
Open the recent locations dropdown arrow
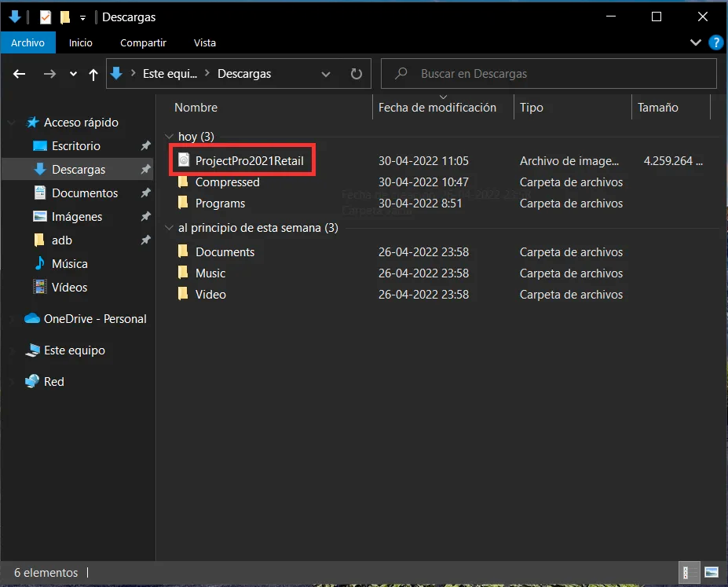pyautogui.click(x=73, y=74)
